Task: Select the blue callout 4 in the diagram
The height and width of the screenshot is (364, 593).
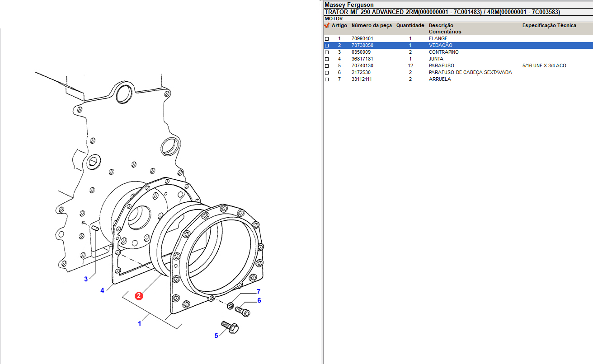Action: tap(102, 290)
